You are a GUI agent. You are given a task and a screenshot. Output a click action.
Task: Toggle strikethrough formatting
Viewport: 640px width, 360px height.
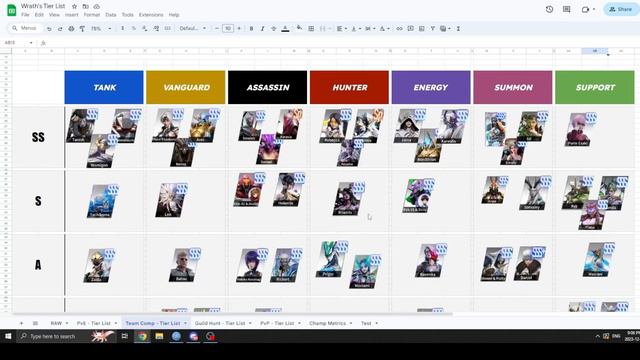pos(273,29)
